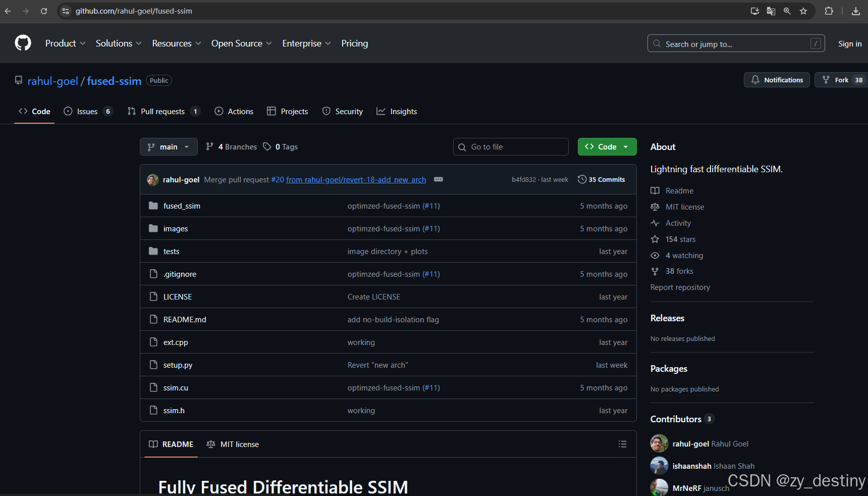Open commit hash b4fd832
Viewport: 868px width, 496px height.
pos(524,179)
